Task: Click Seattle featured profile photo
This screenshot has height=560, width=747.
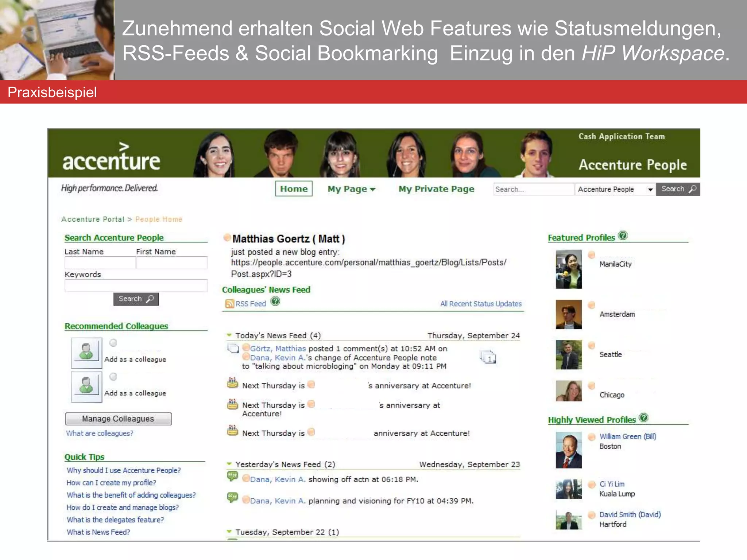Action: (569, 355)
